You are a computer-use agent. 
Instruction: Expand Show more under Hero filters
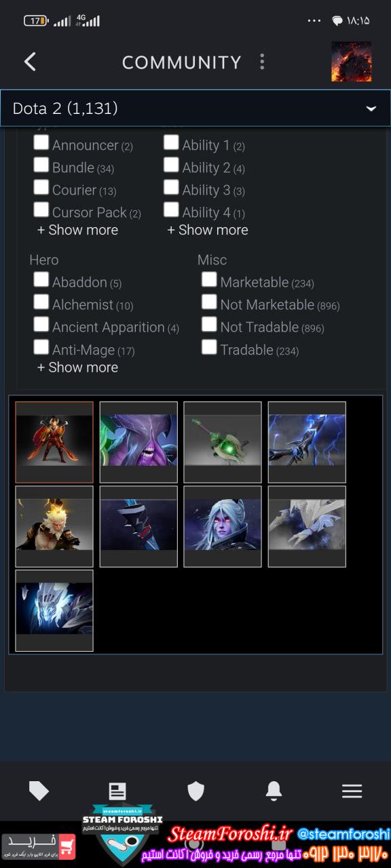tap(77, 368)
